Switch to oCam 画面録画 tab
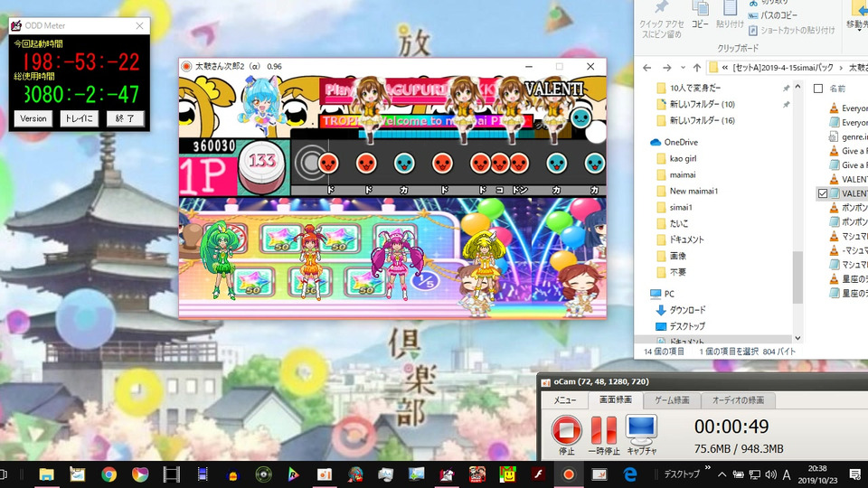Screen dimensions: 868x488 click(615, 400)
